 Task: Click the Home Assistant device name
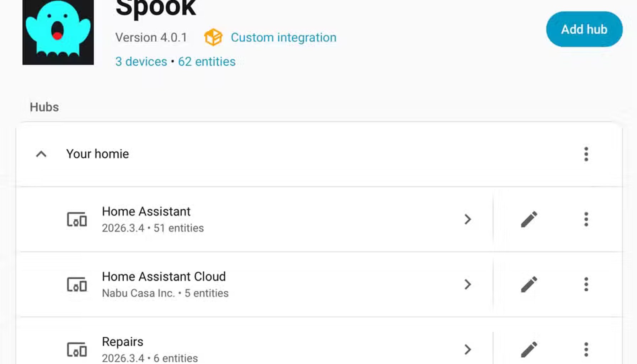(x=146, y=212)
